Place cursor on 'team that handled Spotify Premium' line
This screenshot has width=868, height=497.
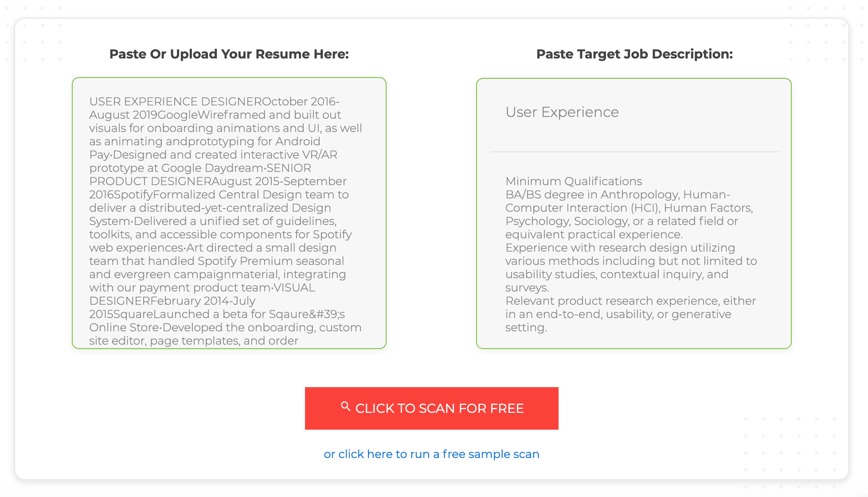pyautogui.click(x=216, y=261)
